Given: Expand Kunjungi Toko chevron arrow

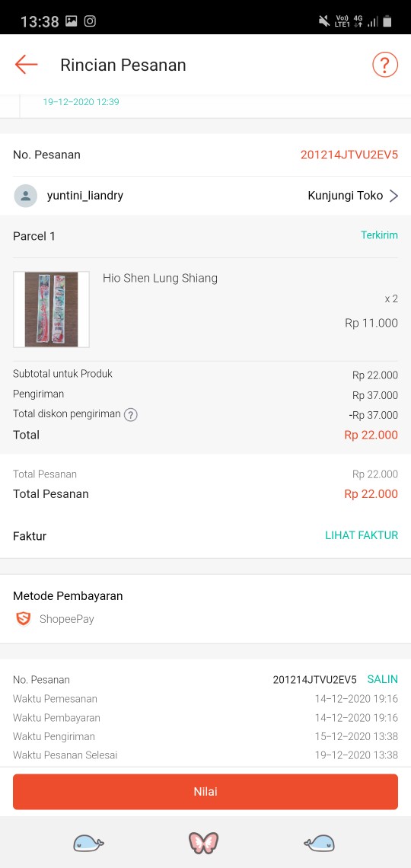Looking at the screenshot, I should 393,196.
